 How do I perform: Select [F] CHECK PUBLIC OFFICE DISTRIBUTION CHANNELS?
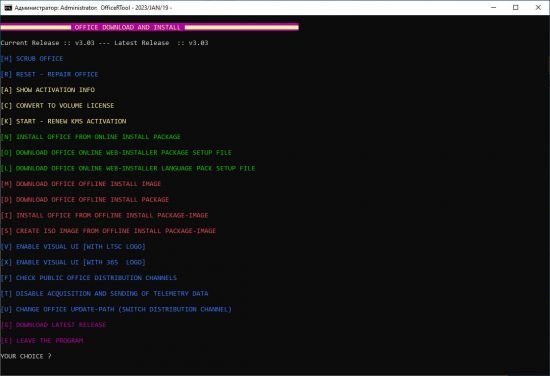pyautogui.click(x=88, y=278)
